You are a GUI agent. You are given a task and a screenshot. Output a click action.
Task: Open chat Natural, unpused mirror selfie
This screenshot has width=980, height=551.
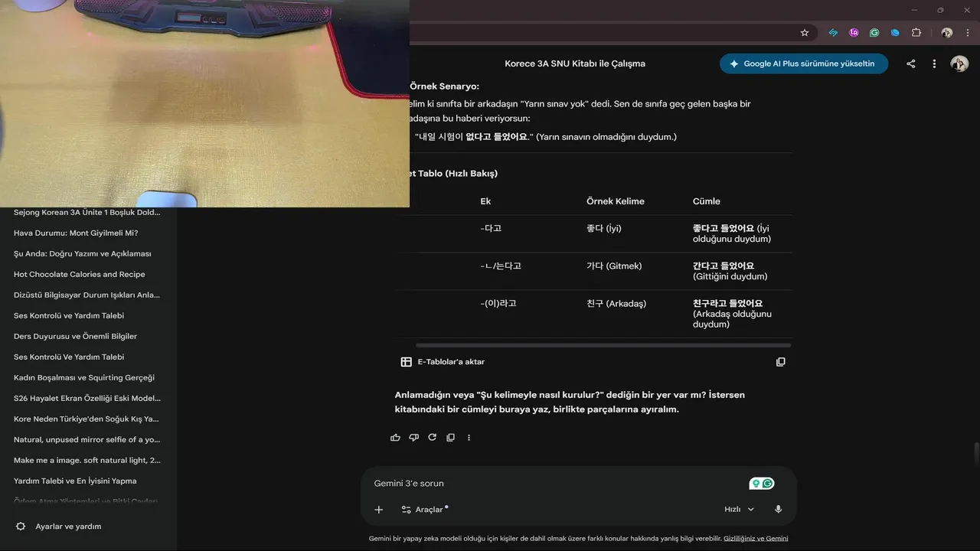pos(87,439)
